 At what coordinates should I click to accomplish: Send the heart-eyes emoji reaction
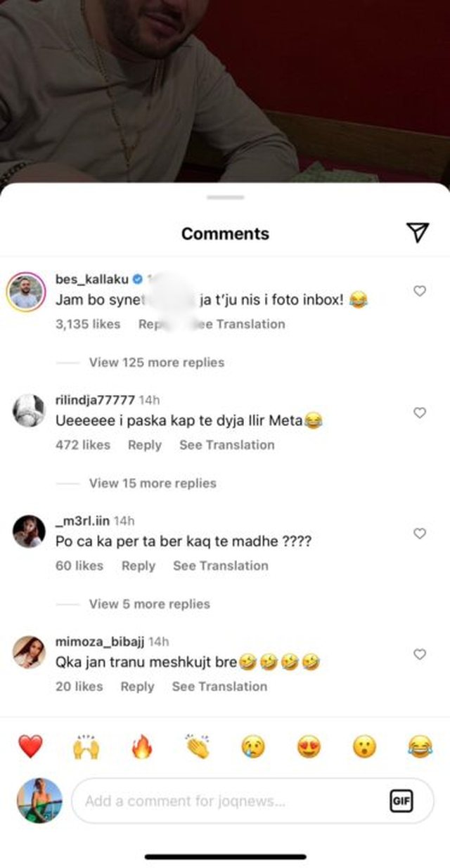[x=309, y=746]
